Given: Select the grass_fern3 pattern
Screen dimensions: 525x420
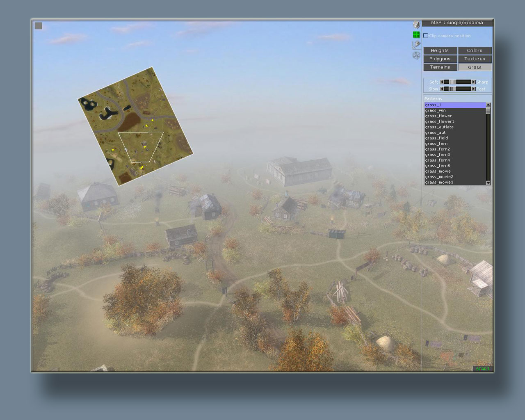Looking at the screenshot, I should (455, 155).
